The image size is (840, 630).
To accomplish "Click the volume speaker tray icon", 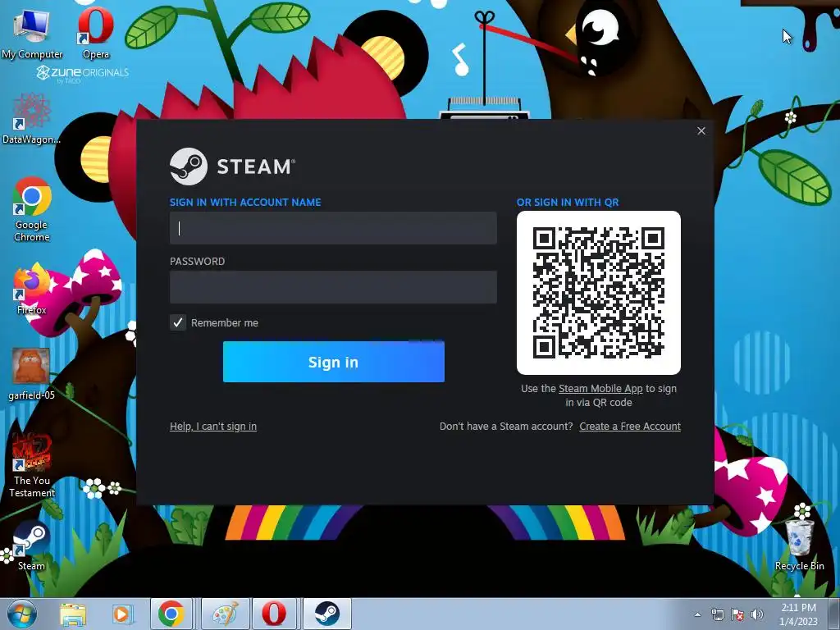I will 757,614.
